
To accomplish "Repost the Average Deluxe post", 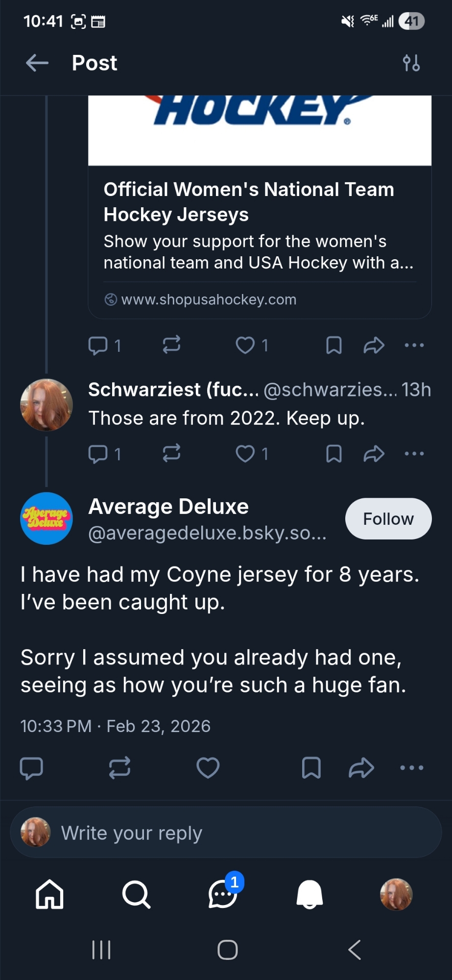I will (119, 768).
